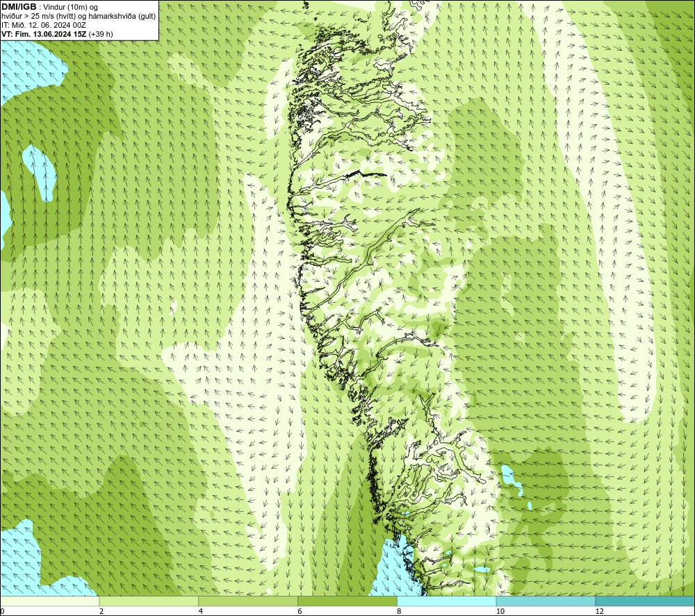695x616 pixels.
Task: Click the legend scale label "12"
Action: pos(600,611)
